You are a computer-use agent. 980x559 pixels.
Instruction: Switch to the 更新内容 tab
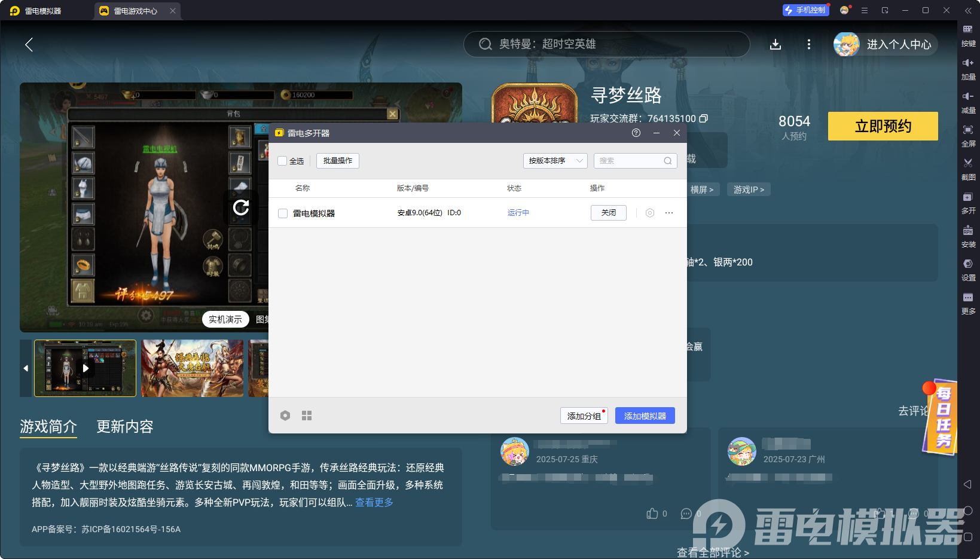click(125, 426)
